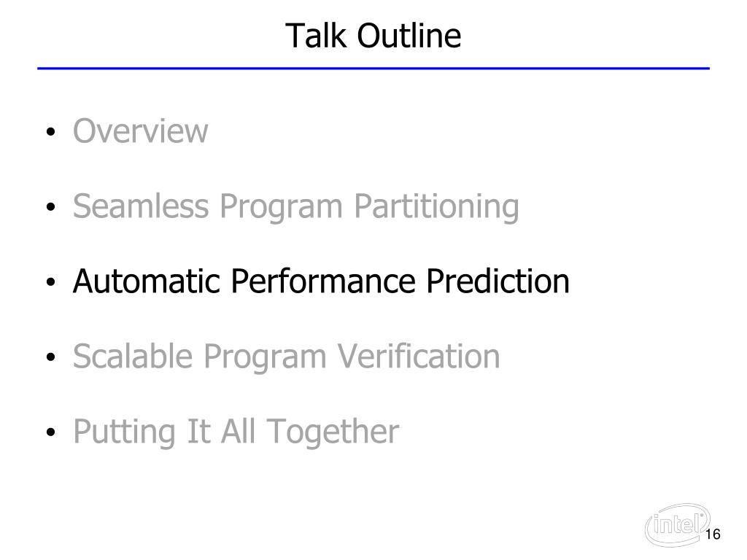Click the bullet dot before Seamless Program Partitioning

51,207
